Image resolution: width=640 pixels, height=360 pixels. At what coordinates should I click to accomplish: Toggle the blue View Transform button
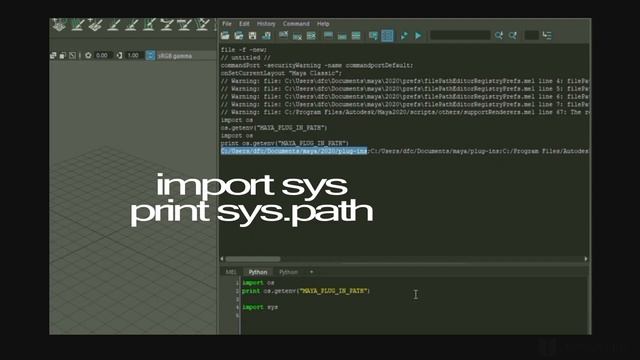point(150,56)
